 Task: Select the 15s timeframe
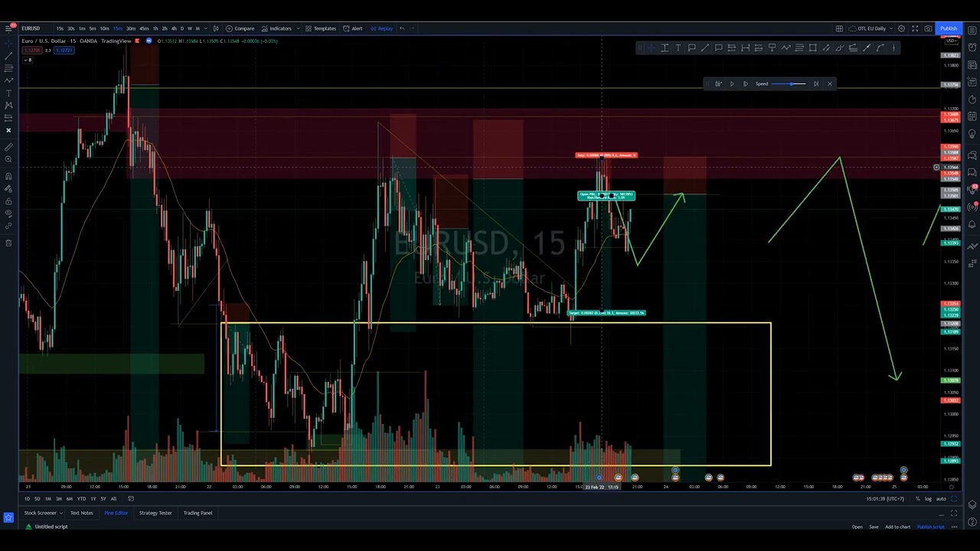pyautogui.click(x=60, y=28)
